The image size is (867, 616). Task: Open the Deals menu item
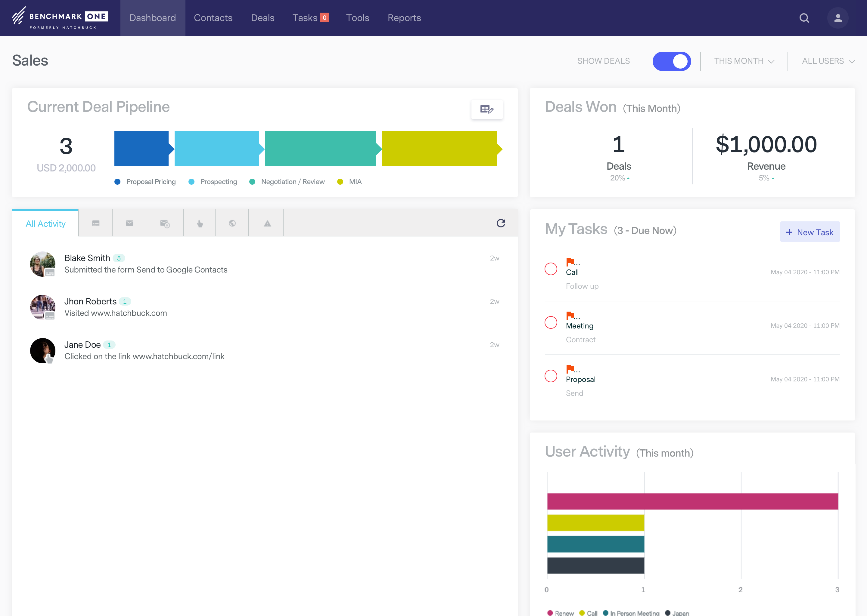[262, 18]
